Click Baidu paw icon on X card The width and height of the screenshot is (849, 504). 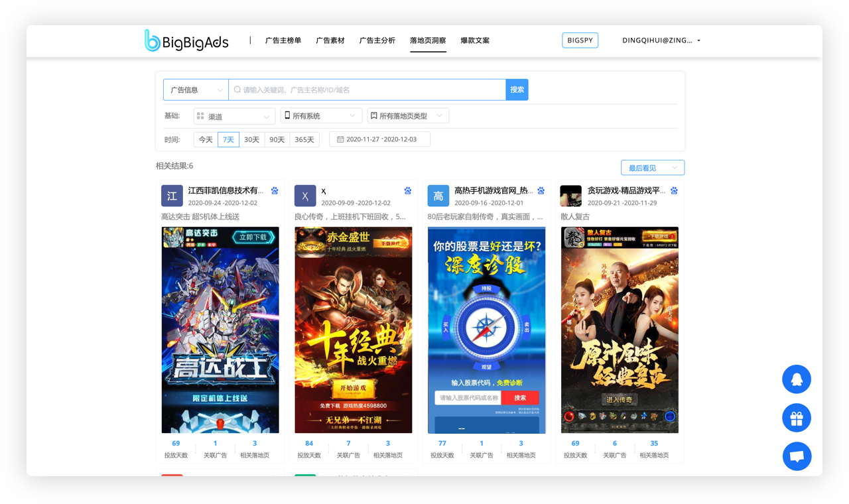click(x=408, y=190)
